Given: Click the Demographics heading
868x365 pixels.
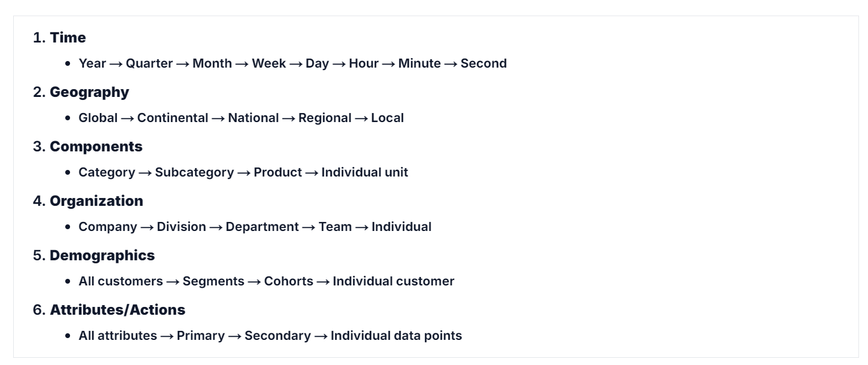Looking at the screenshot, I should coord(102,255).
